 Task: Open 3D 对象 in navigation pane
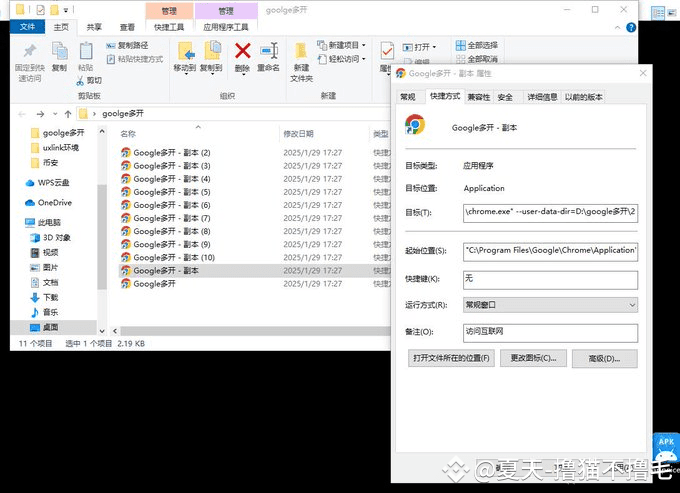click(x=50, y=238)
